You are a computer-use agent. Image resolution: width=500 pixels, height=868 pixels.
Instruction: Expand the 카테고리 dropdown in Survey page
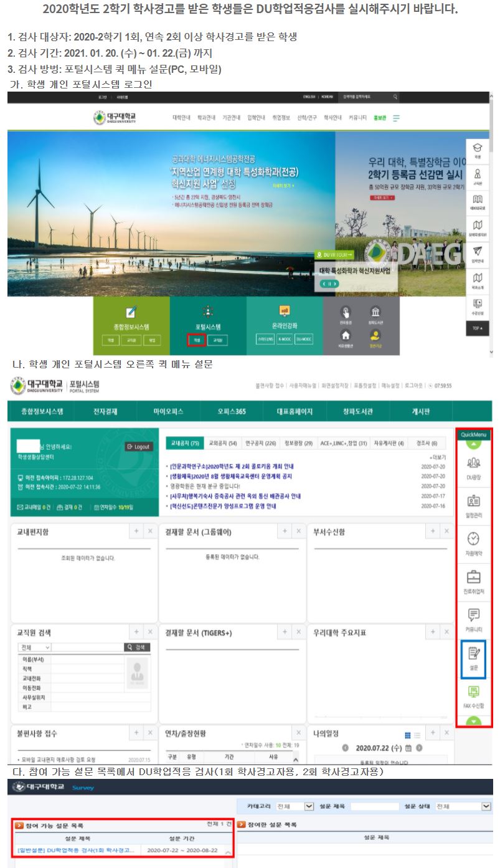(x=309, y=806)
